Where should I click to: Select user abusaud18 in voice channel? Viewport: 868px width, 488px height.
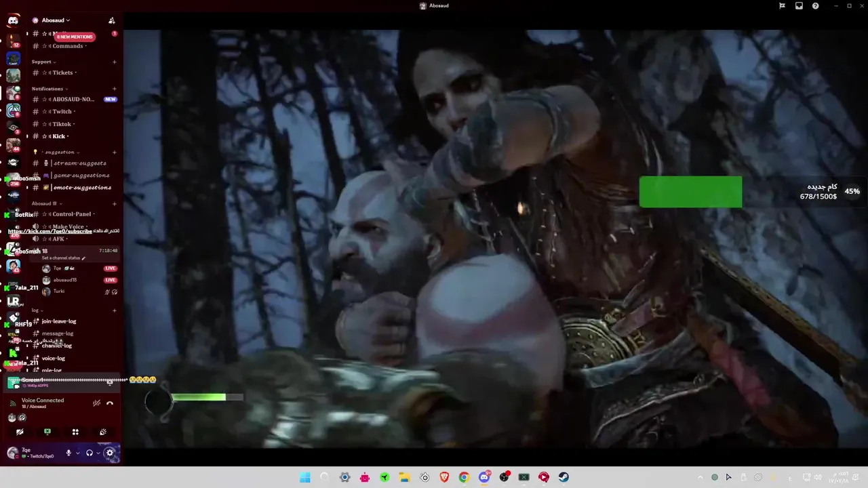point(80,280)
